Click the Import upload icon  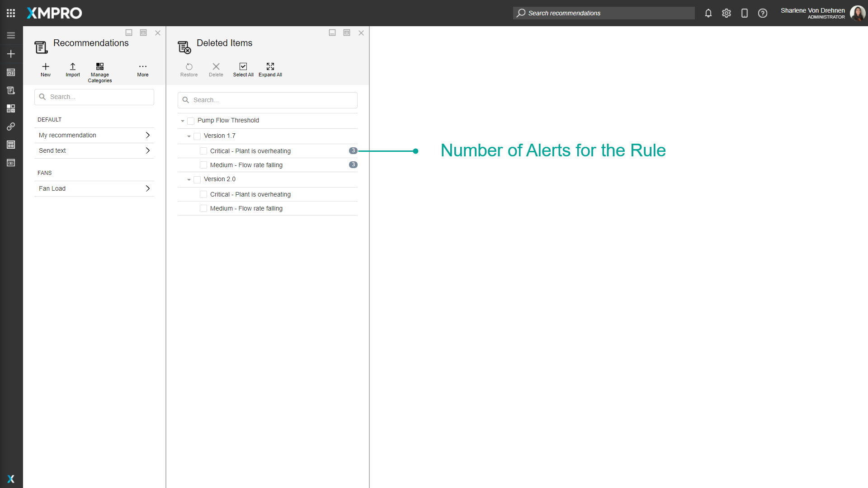pyautogui.click(x=73, y=67)
